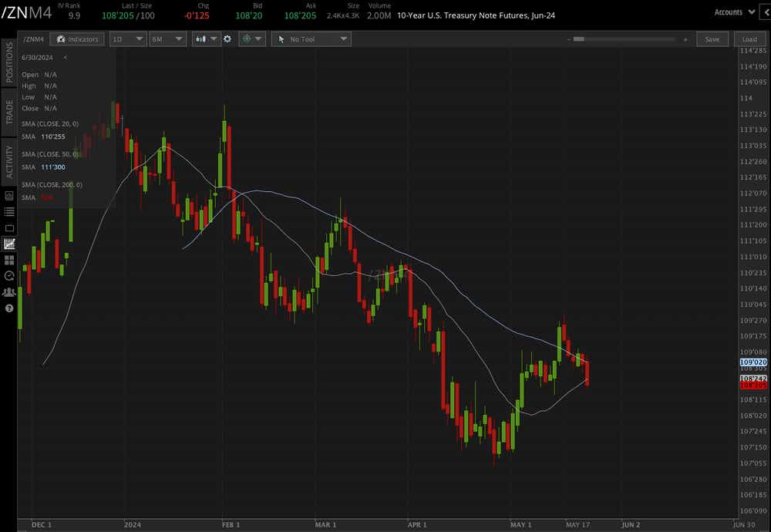
Task: Click the /ZNM4 symbol field in toolbar
Action: pos(33,39)
